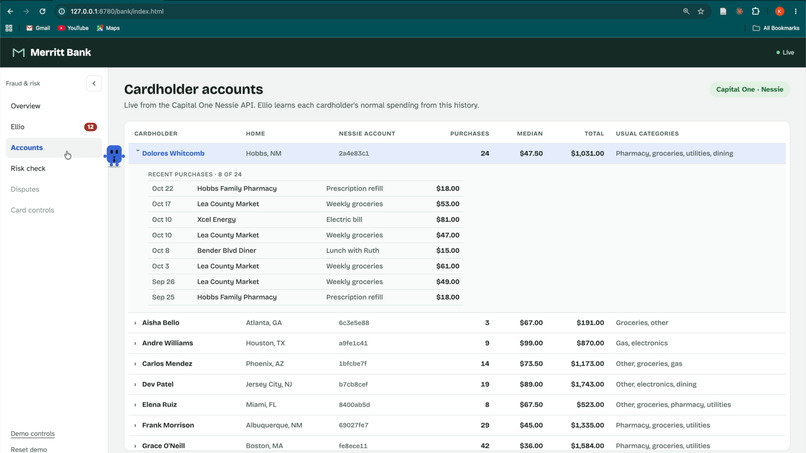Click the CARDHOLDER column header
806x453 pixels.
click(x=156, y=133)
